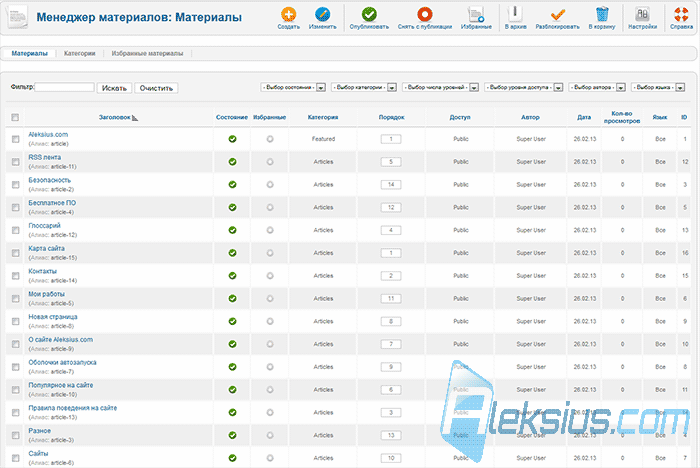
Task: Open the Выбор автора dropdown
Action: [x=597, y=87]
